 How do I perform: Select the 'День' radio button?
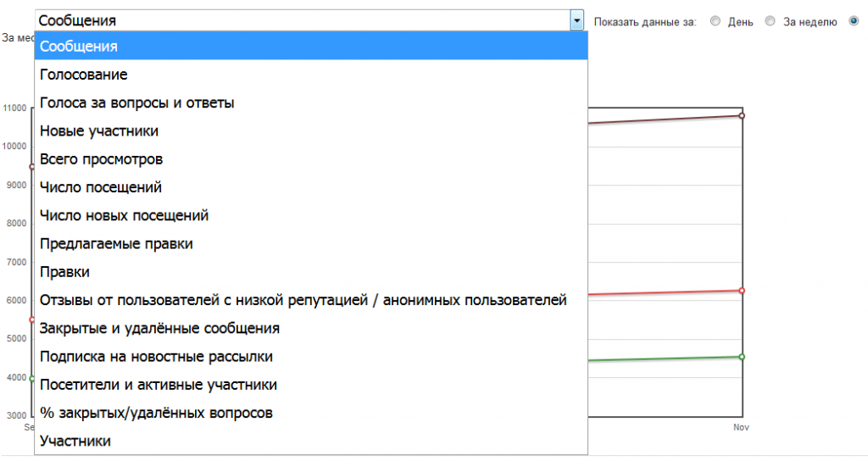[715, 21]
